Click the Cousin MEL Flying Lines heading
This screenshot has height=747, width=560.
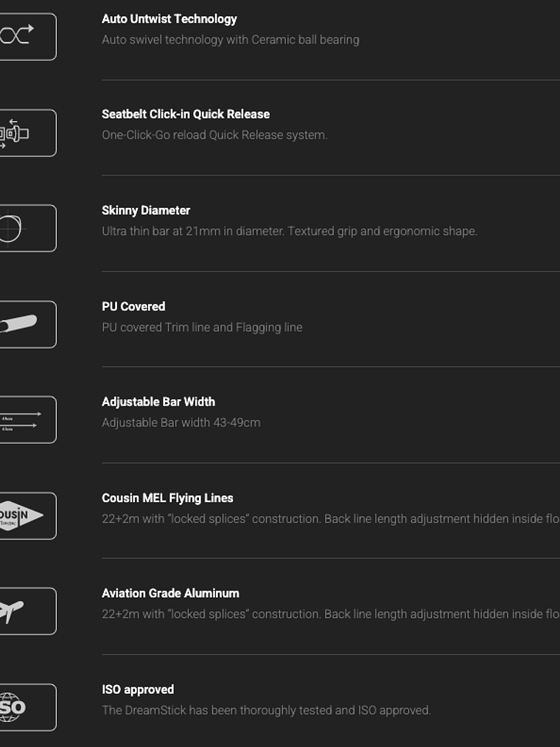coord(167,498)
